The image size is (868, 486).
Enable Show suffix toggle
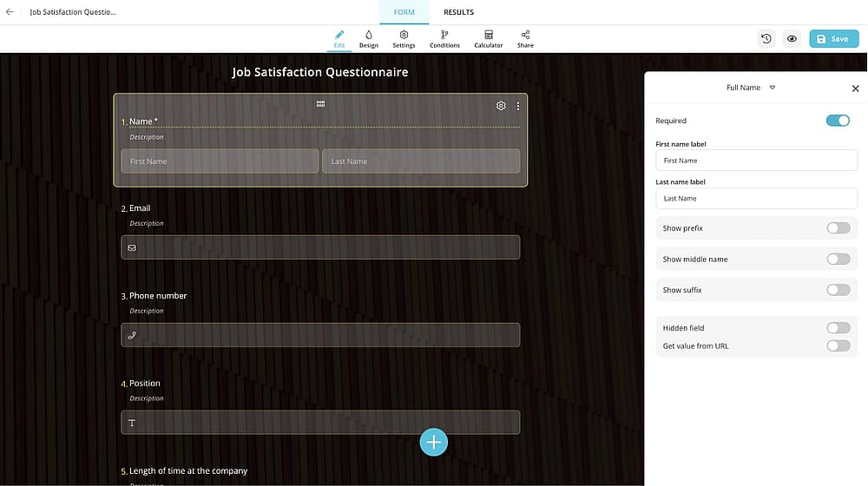pyautogui.click(x=838, y=290)
